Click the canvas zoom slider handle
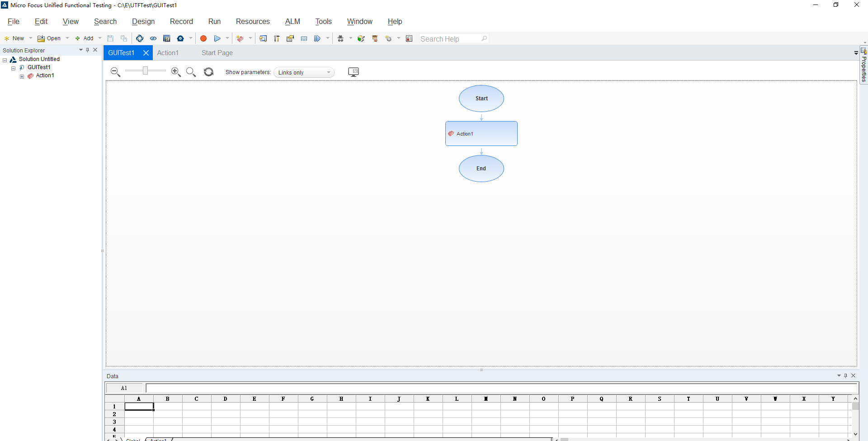 point(145,70)
